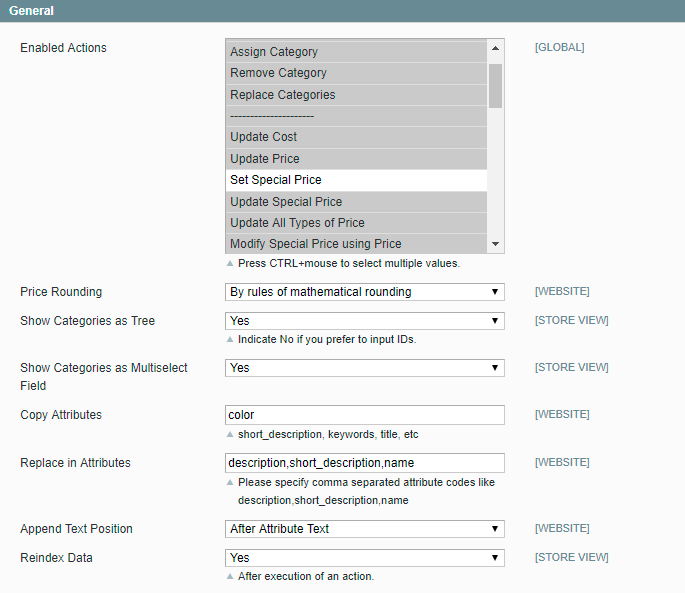Open the Append Text Position dropdown
This screenshot has height=593, width=685.
click(x=364, y=529)
